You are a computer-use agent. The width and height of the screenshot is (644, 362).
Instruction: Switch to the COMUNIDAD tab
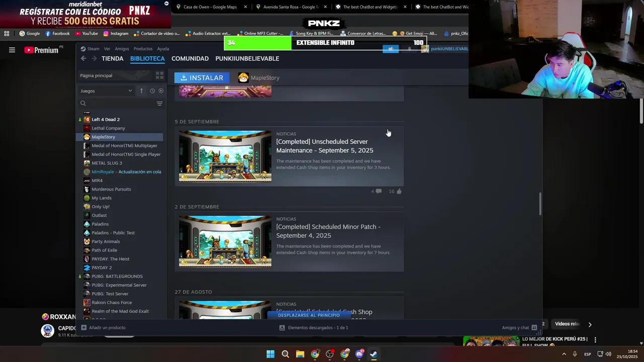190,59
